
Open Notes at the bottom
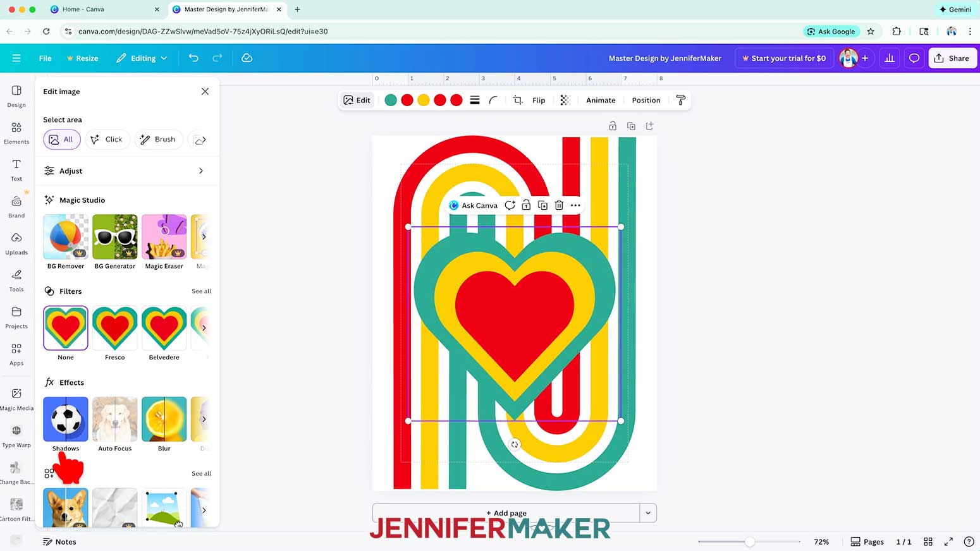coord(59,542)
